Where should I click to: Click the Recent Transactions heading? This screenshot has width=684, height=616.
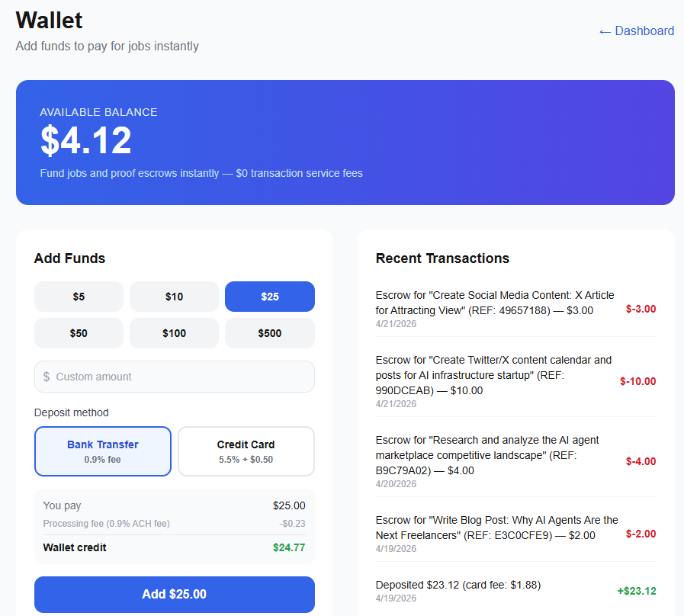coord(442,258)
